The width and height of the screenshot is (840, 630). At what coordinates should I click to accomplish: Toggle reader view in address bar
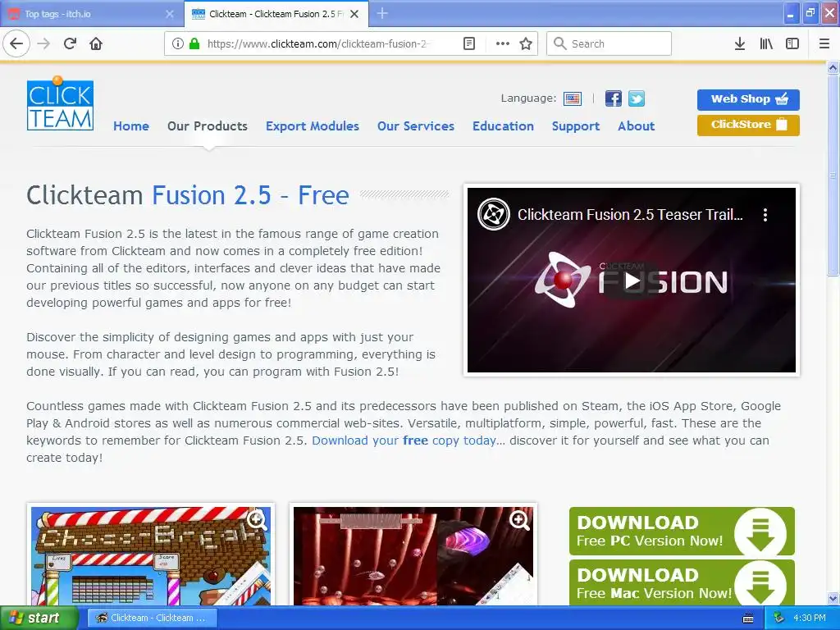469,43
